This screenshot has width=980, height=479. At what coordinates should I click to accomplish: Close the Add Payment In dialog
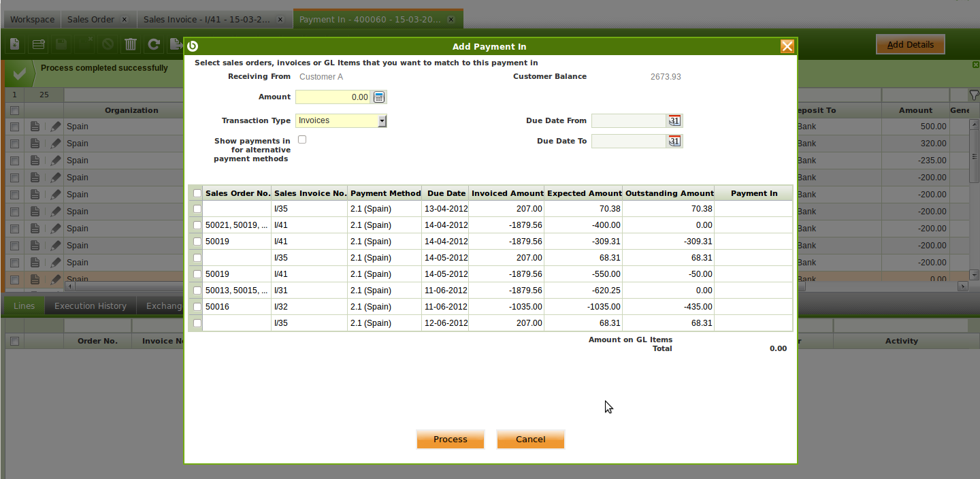[787, 46]
